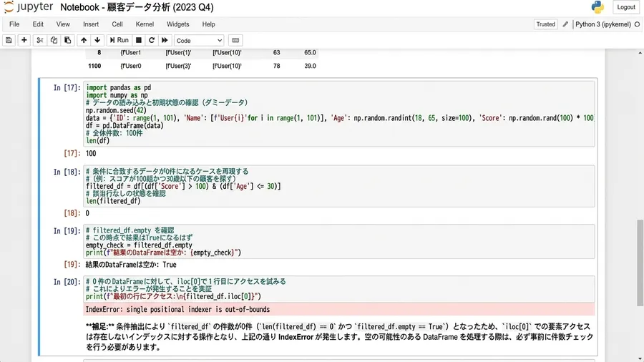Restart kernel and run all cells icon

coord(165,40)
